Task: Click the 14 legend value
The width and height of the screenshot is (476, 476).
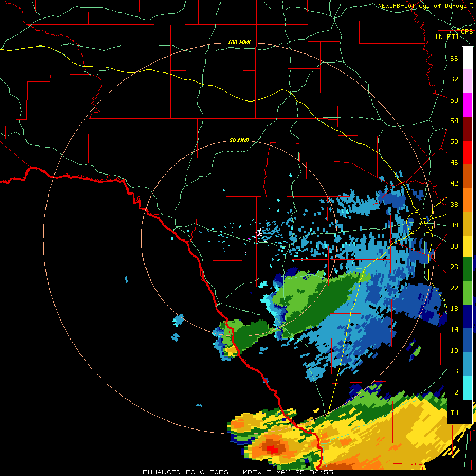Action: pos(454,330)
